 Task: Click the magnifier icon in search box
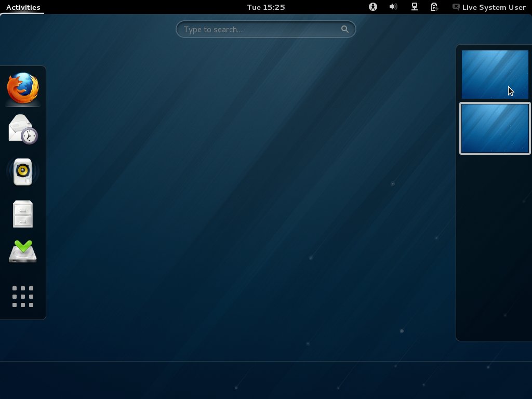[x=345, y=30]
